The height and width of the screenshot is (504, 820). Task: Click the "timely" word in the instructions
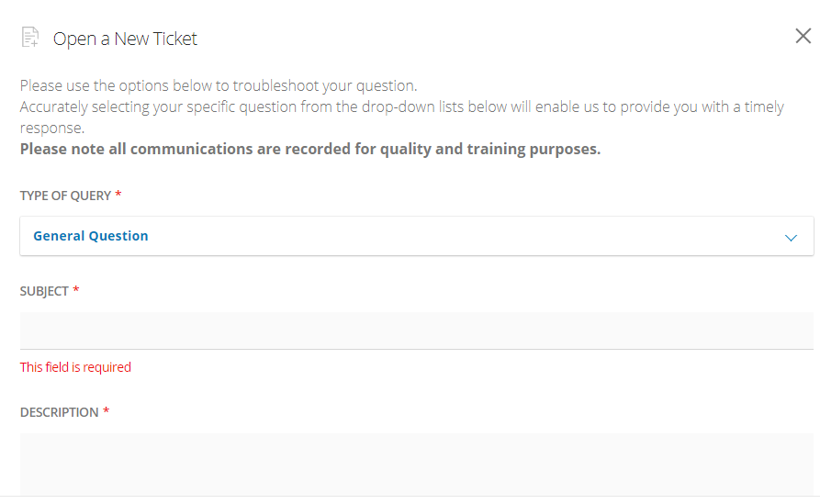pyautogui.click(x=761, y=106)
